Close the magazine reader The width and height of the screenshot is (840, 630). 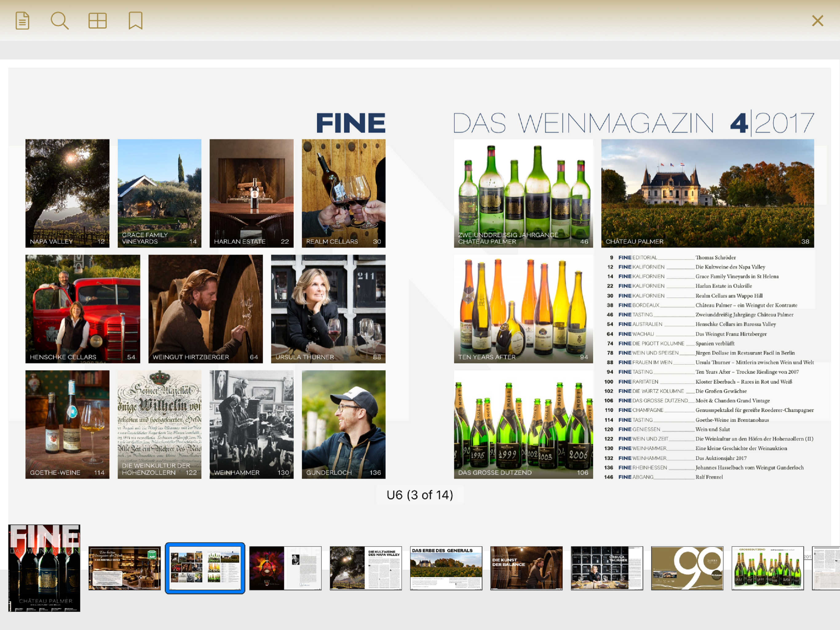[818, 21]
